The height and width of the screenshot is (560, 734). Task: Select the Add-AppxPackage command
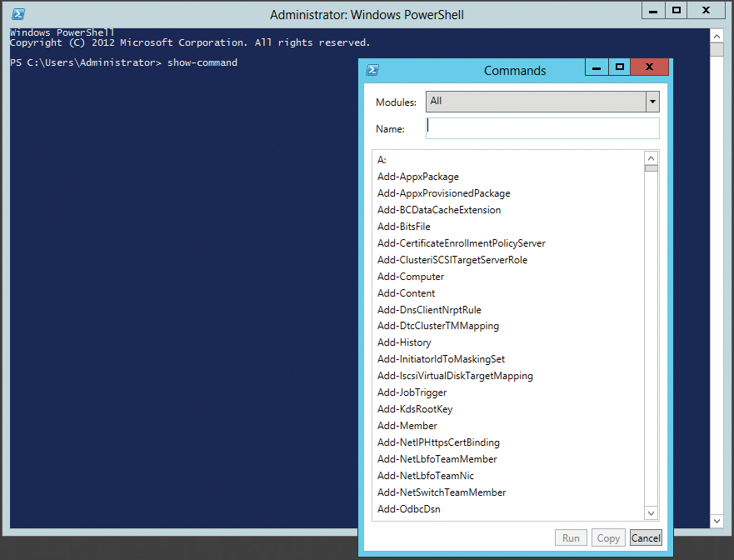(x=417, y=176)
